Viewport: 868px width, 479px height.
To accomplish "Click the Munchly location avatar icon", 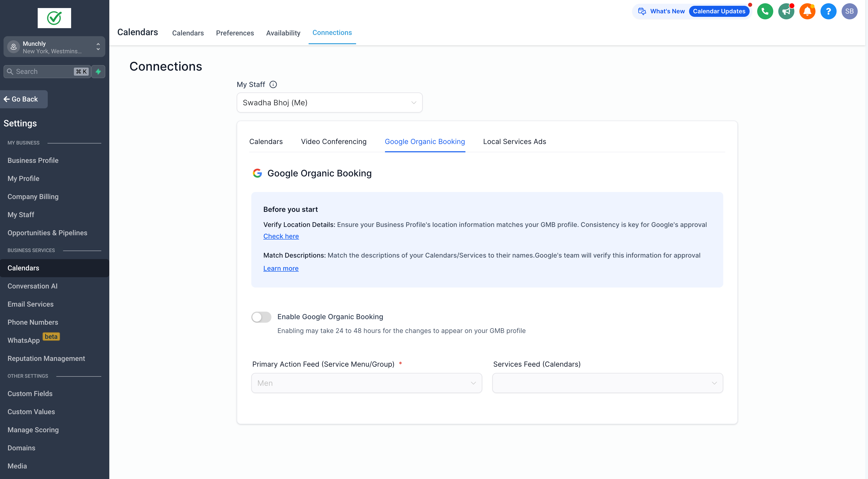I will 14,47.
